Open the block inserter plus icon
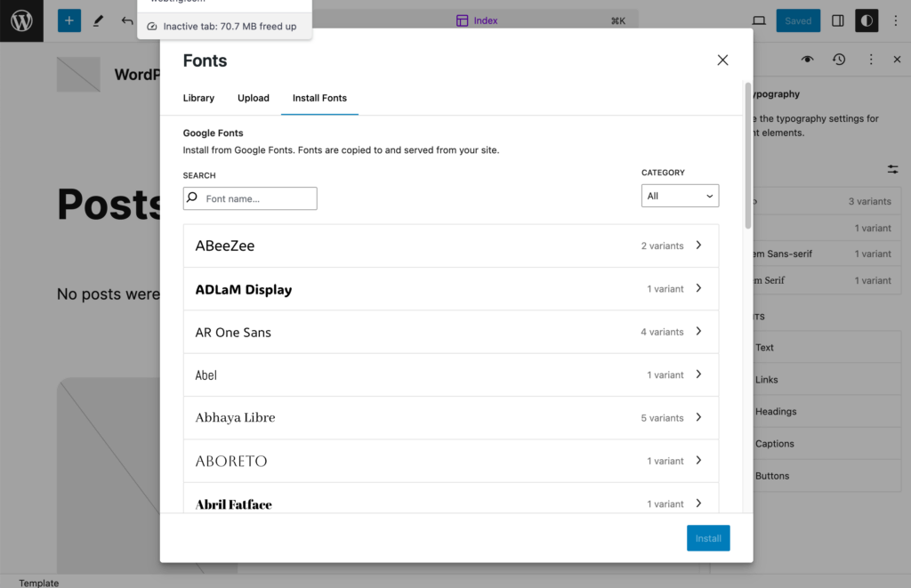This screenshot has height=588, width=911. point(69,20)
